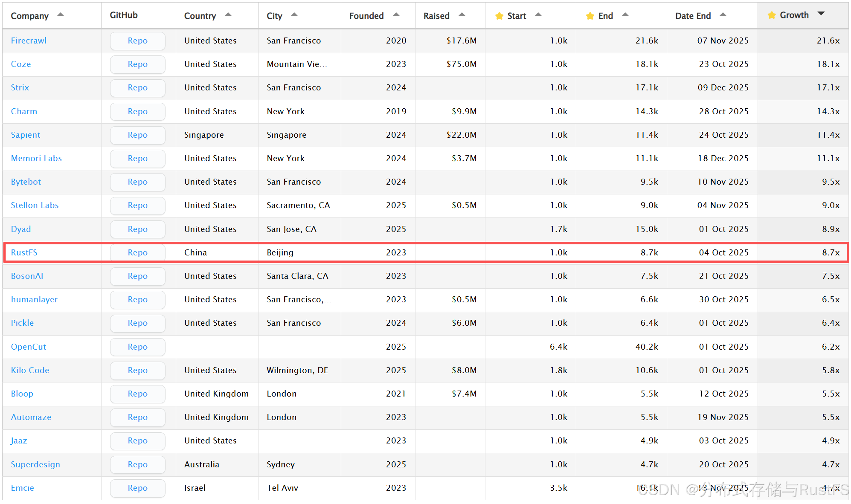
Task: Open the Repo button for OpenCut
Action: (x=137, y=347)
